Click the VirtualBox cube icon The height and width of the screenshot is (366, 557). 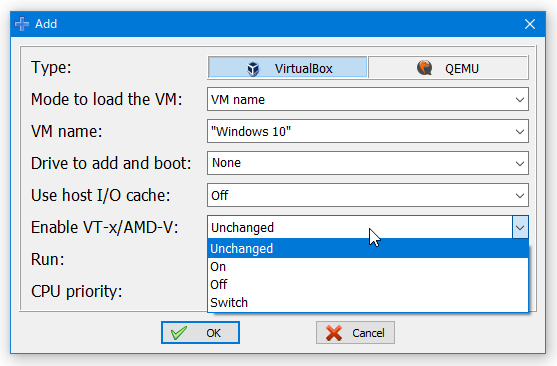[x=253, y=69]
